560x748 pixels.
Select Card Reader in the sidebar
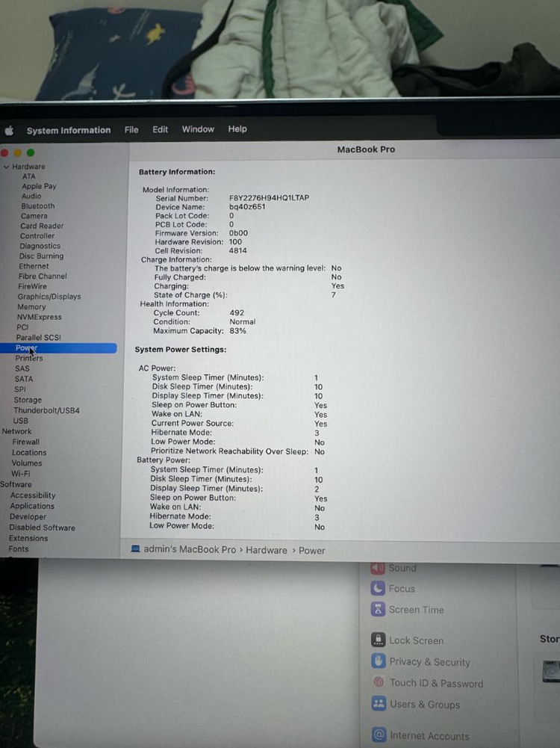pos(42,226)
